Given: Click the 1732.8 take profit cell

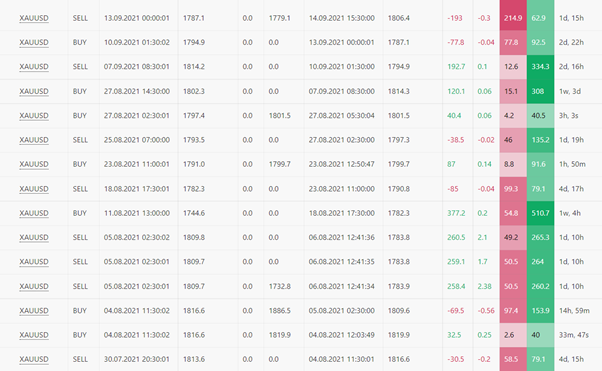Looking at the screenshot, I should click(x=280, y=286).
